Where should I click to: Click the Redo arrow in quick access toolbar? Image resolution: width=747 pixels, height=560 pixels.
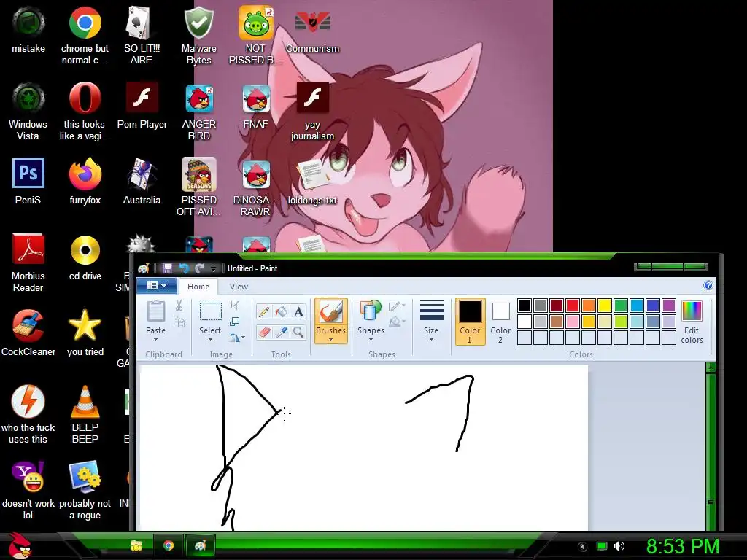click(x=200, y=268)
